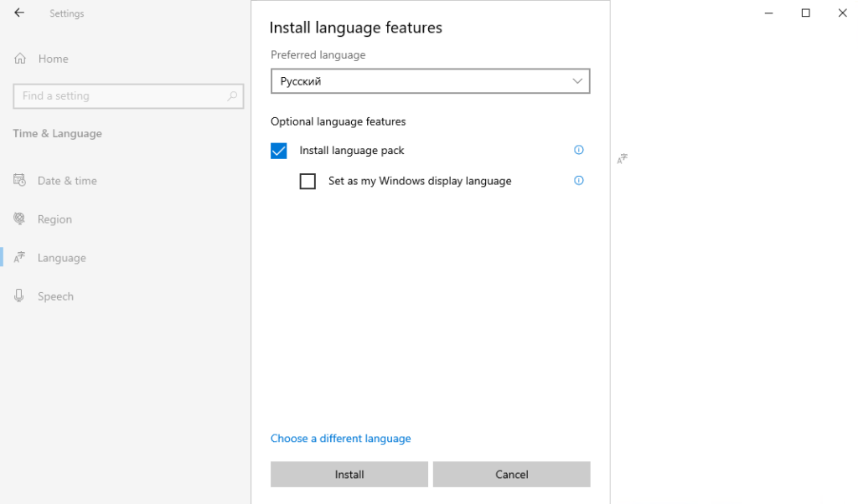
Task: Click the Date & time calendar icon
Action: click(19, 180)
